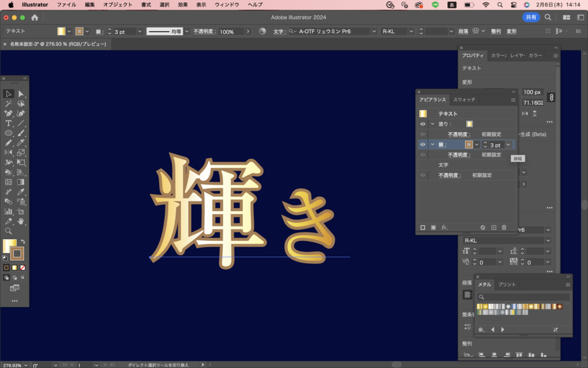
Task: Toggle visibility of the 線 stroke attribute
Action: [423, 144]
